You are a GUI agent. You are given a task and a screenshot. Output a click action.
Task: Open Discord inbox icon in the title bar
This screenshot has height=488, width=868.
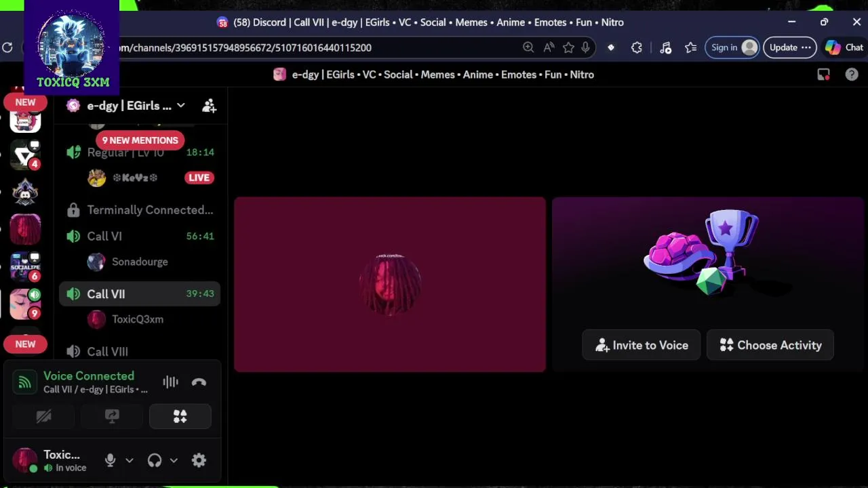coord(823,75)
